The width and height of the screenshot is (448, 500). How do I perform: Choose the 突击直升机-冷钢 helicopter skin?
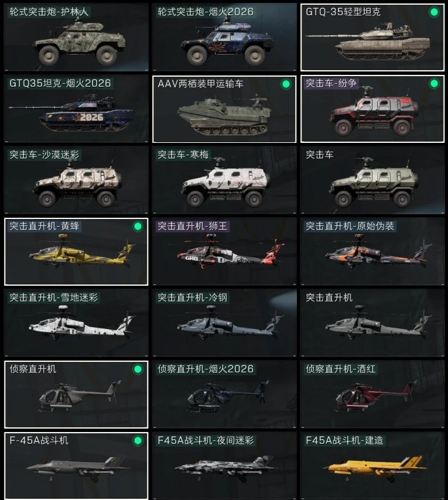click(x=224, y=323)
